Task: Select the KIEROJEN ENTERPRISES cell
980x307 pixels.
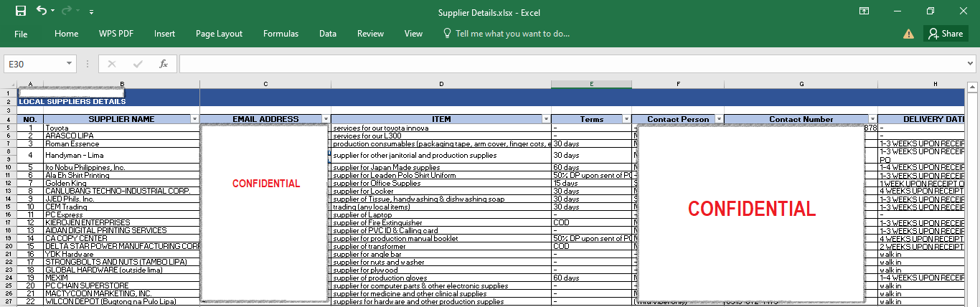Action: [x=121, y=222]
